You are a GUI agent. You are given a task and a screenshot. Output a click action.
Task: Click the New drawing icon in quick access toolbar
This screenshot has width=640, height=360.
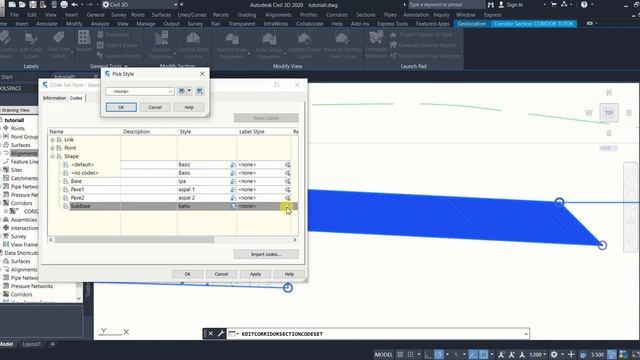tap(12, 4)
